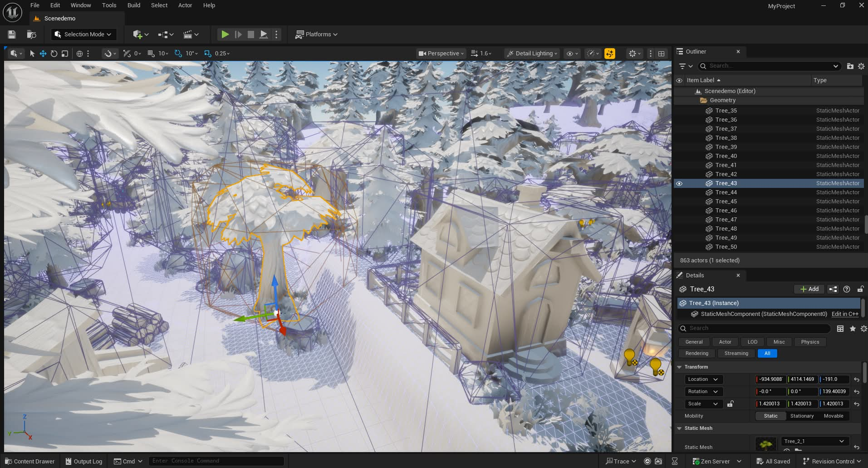Click the Stop simulation button

[250, 34]
